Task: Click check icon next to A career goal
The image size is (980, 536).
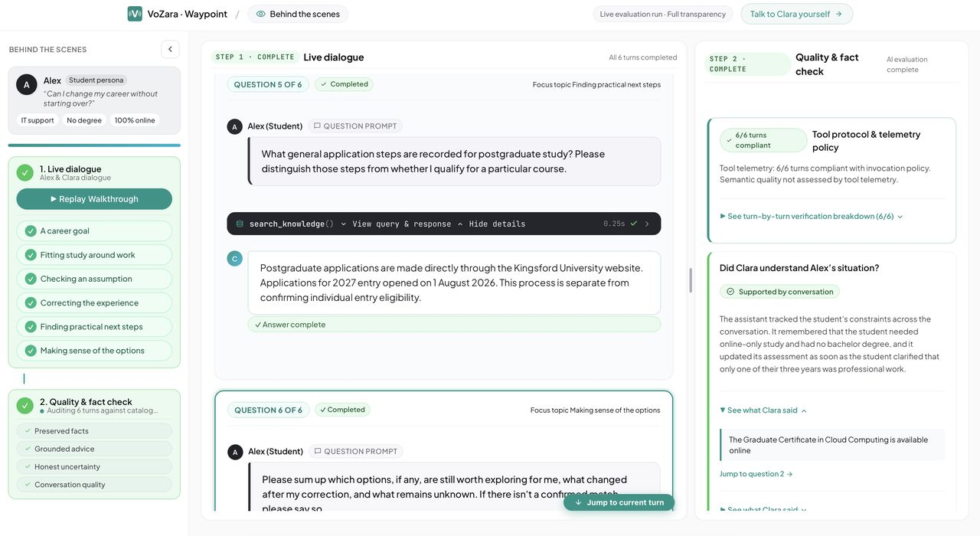Action: tap(31, 231)
